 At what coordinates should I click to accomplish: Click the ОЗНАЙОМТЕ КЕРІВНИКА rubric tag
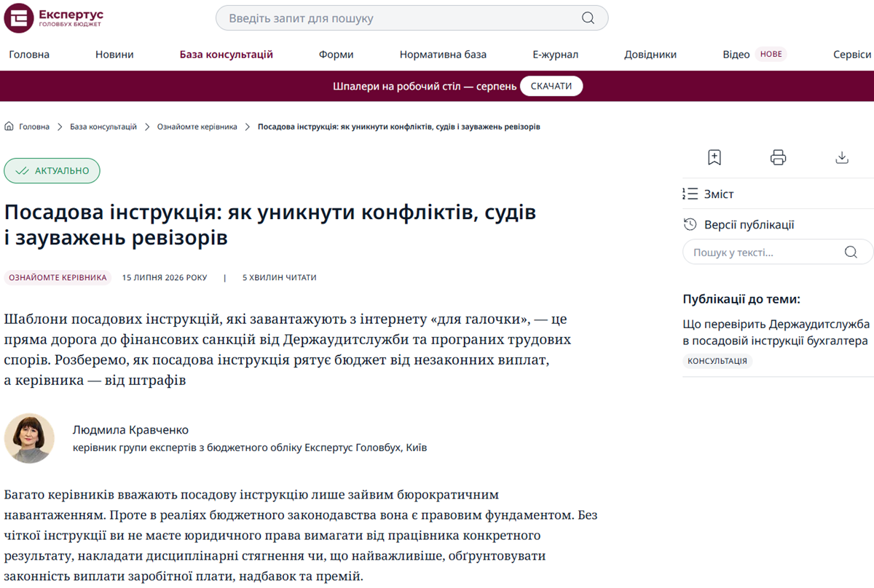(x=58, y=277)
